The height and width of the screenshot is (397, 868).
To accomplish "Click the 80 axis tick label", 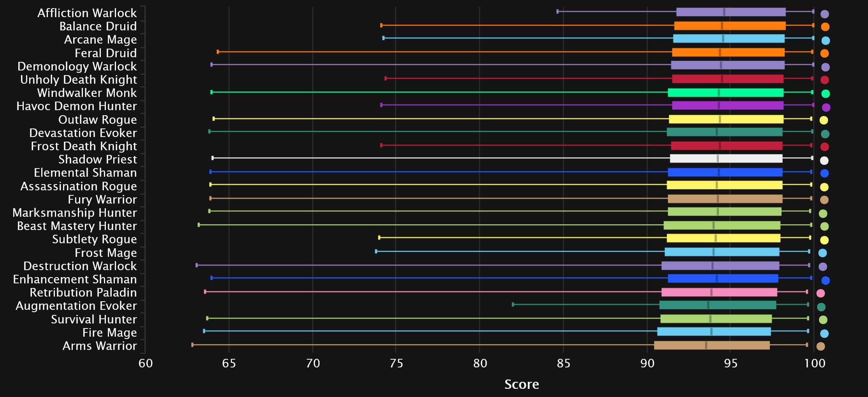I will coord(480,364).
